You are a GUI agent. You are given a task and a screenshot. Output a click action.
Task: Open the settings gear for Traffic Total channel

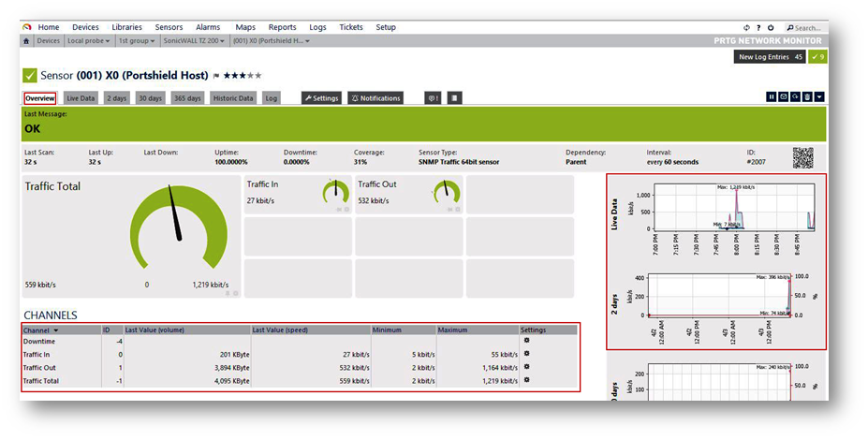click(527, 381)
